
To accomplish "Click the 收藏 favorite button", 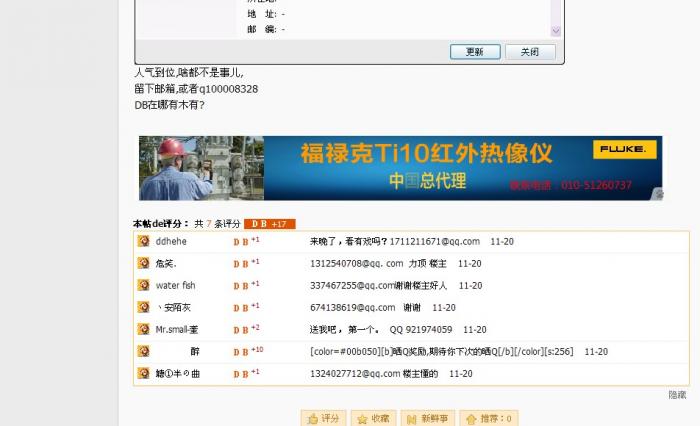I will tap(373, 418).
